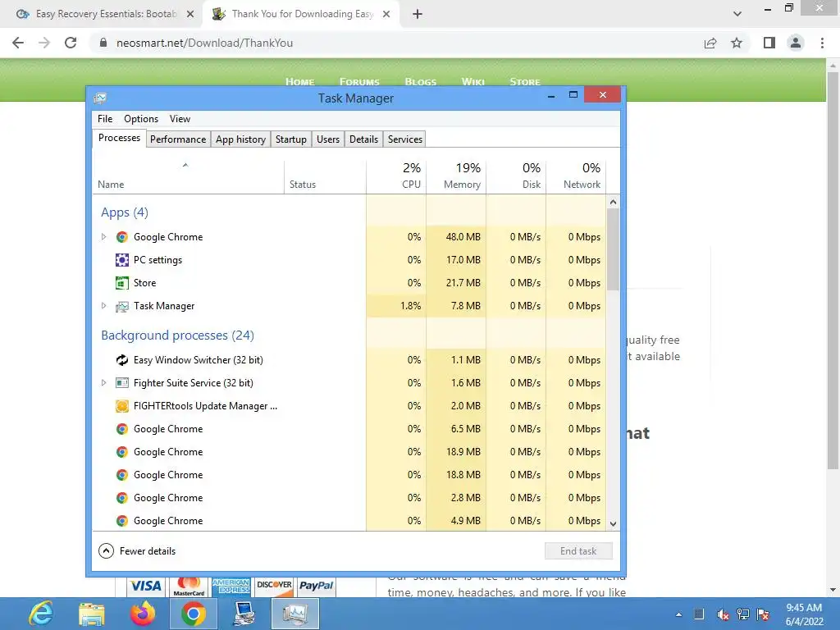
Task: Click the Status column header
Action: (325, 177)
